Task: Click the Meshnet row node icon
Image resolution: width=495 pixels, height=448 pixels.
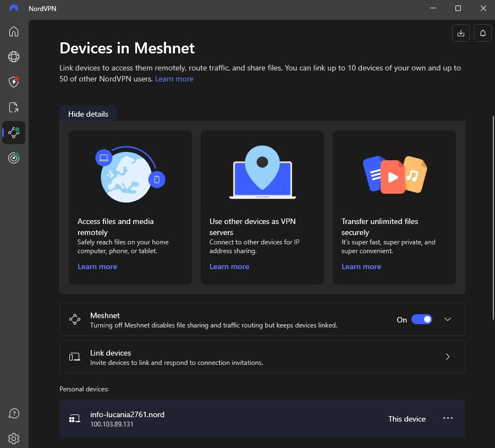Action: point(75,319)
